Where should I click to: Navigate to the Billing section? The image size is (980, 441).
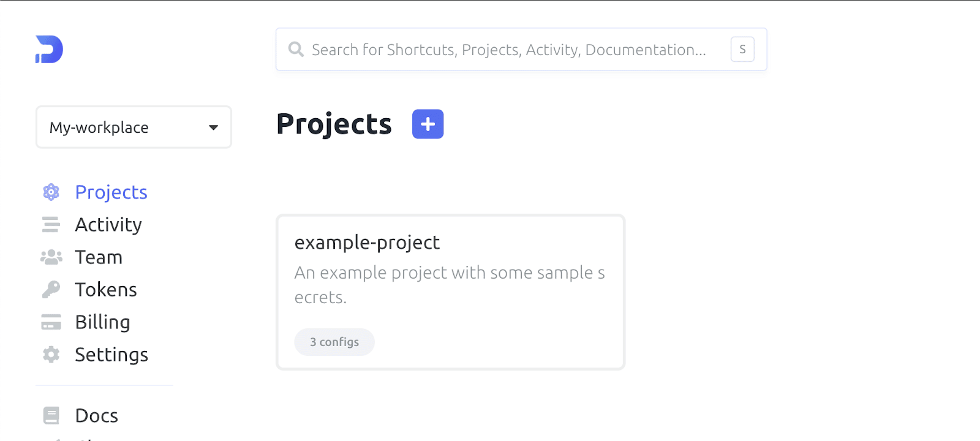coord(102,322)
